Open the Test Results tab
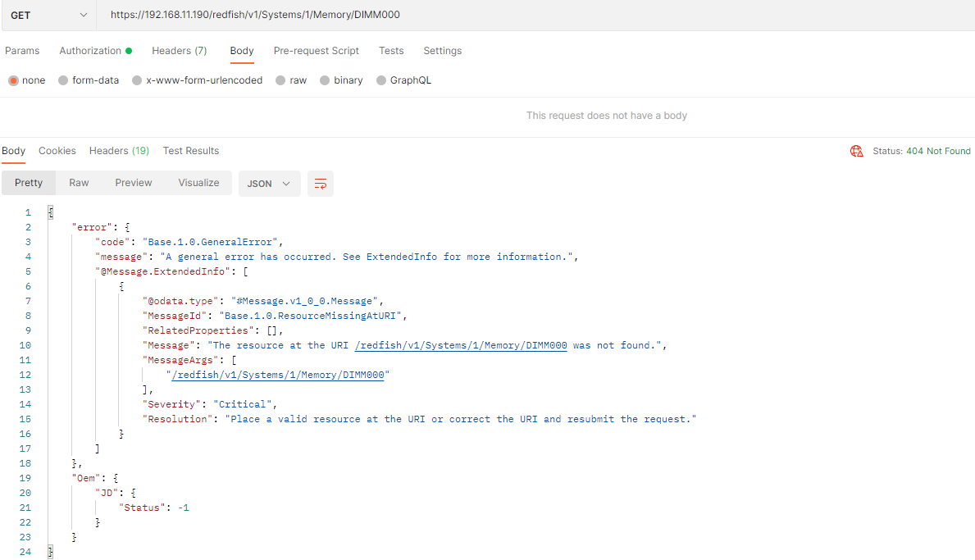This screenshot has width=975, height=560. coord(191,151)
